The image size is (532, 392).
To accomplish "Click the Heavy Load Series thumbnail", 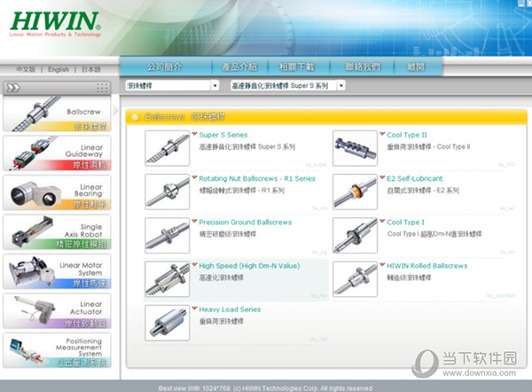I will pyautogui.click(x=168, y=323).
